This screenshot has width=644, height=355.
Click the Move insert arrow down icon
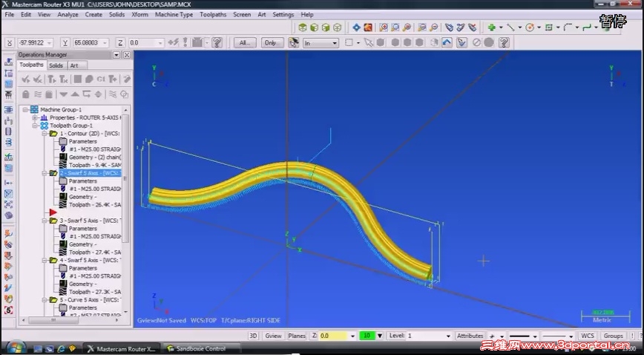click(x=63, y=94)
